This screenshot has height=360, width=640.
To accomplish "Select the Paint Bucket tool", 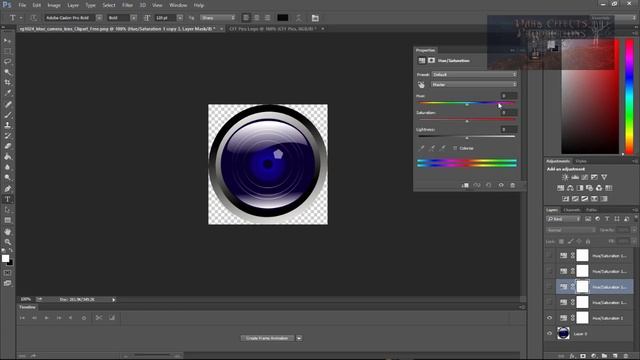I will tap(7, 157).
